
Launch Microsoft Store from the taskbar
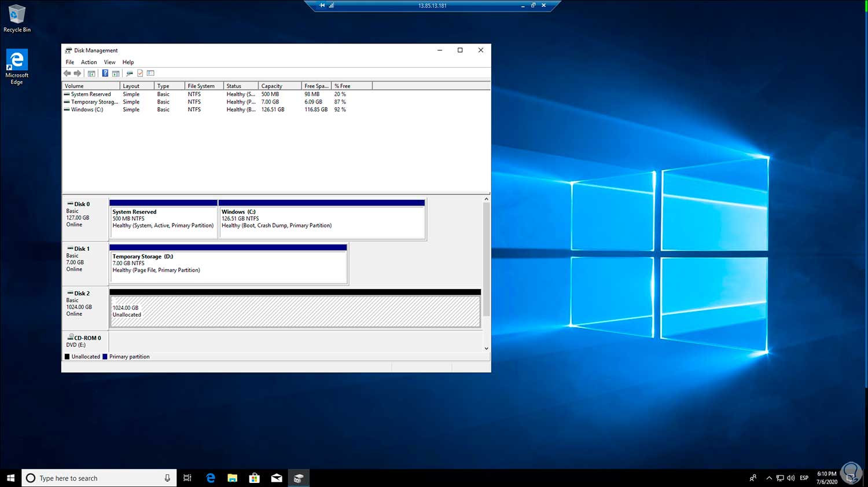click(254, 478)
